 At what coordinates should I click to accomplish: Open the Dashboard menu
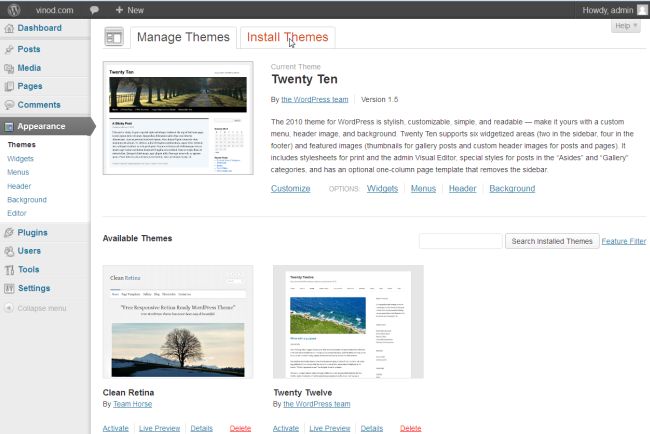39,28
